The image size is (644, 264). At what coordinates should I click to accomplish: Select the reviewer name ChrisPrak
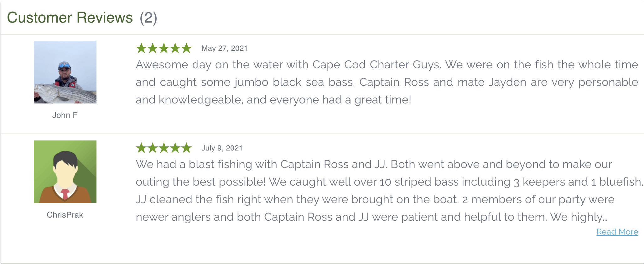click(x=65, y=215)
